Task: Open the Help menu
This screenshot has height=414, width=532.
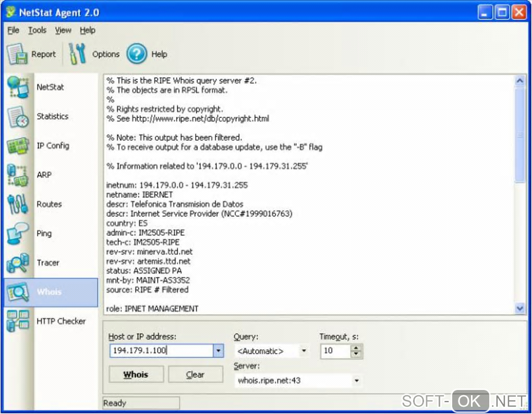Action: coord(88,30)
